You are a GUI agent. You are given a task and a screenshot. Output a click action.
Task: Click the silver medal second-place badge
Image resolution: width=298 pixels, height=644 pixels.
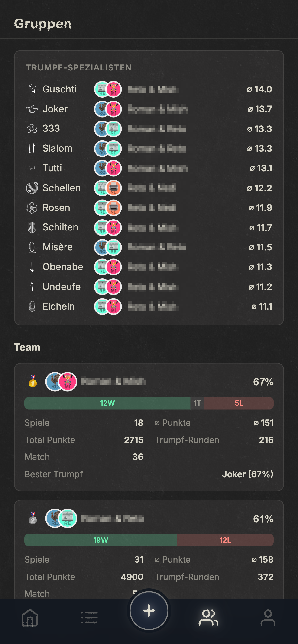[x=33, y=519]
